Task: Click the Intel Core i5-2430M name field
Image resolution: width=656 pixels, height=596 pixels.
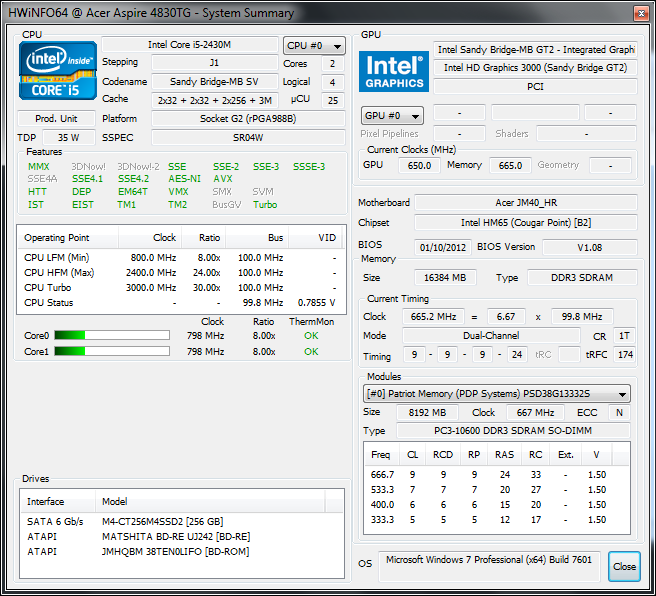Action: [x=189, y=45]
